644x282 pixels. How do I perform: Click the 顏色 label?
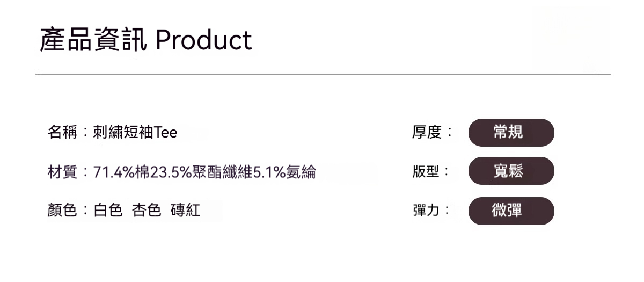coord(62,211)
